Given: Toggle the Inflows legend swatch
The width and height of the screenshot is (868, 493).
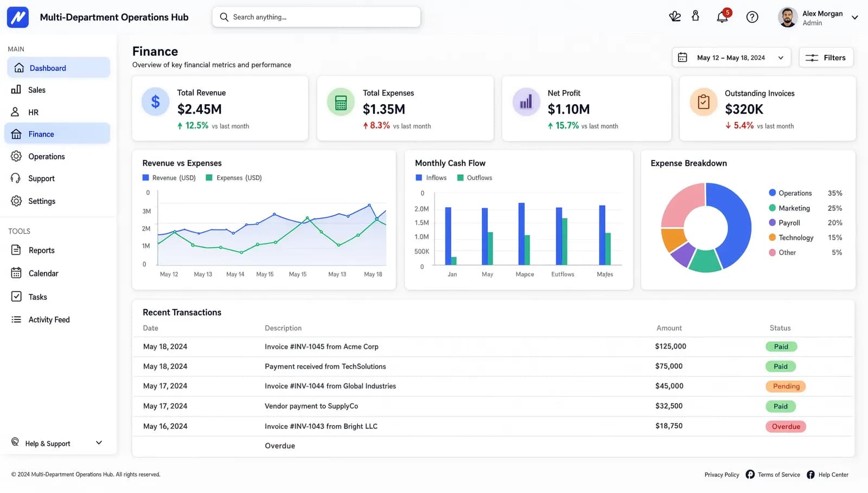Looking at the screenshot, I should click(419, 178).
